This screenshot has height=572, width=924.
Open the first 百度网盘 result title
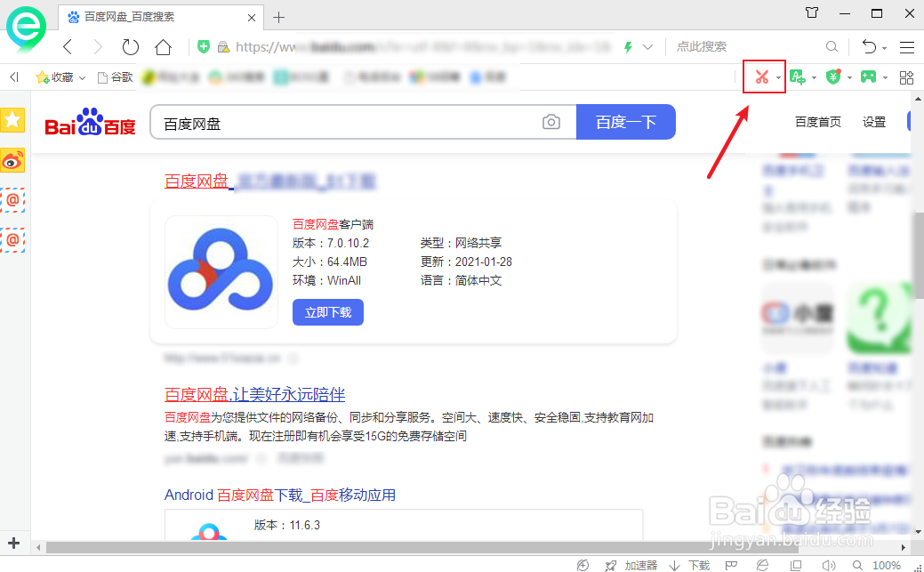269,181
